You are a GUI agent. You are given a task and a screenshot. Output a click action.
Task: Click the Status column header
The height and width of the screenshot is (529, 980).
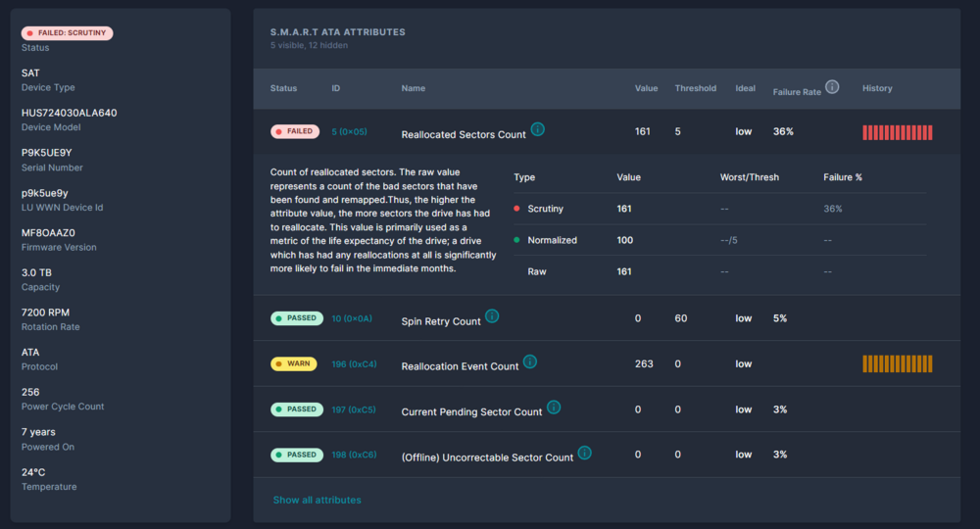(284, 88)
